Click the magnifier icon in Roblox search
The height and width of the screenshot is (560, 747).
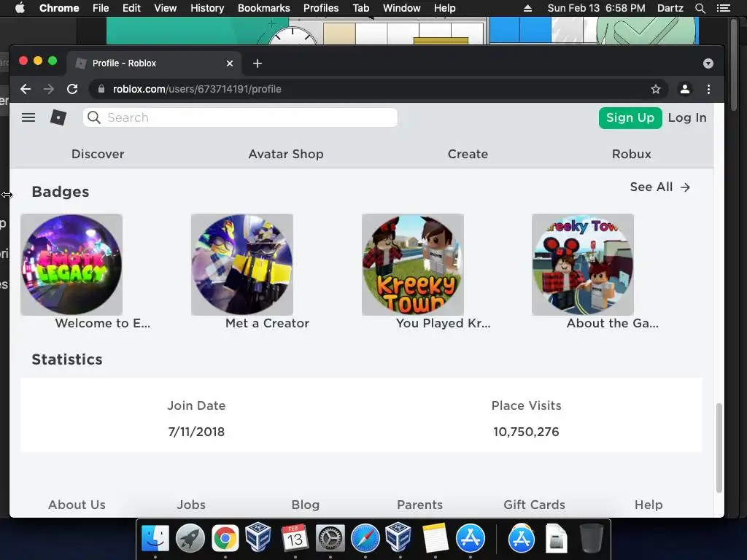pos(94,117)
